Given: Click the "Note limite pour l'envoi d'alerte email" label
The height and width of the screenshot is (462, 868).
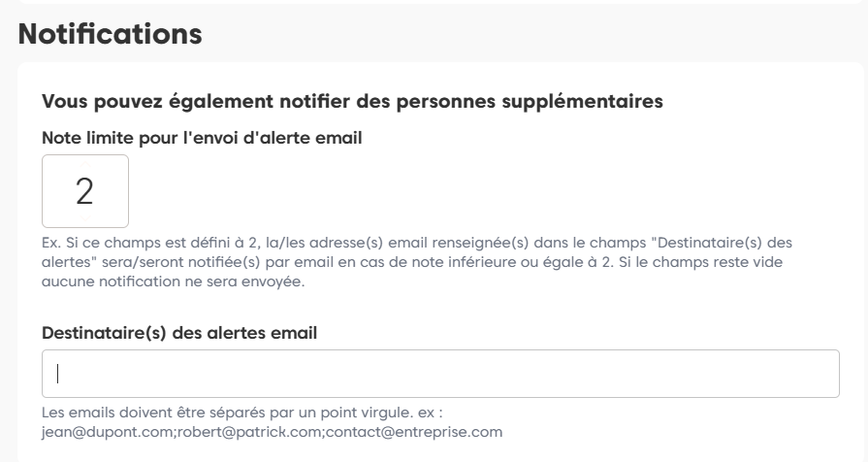Looking at the screenshot, I should [x=202, y=138].
